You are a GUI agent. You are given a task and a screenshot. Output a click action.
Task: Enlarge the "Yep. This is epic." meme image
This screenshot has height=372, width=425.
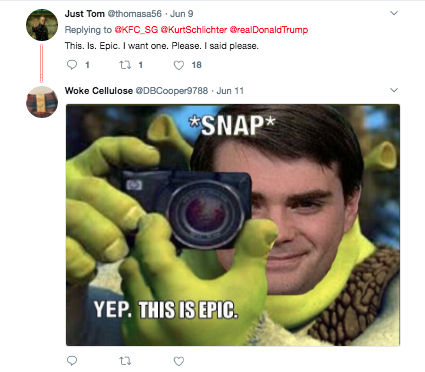tap(233, 225)
